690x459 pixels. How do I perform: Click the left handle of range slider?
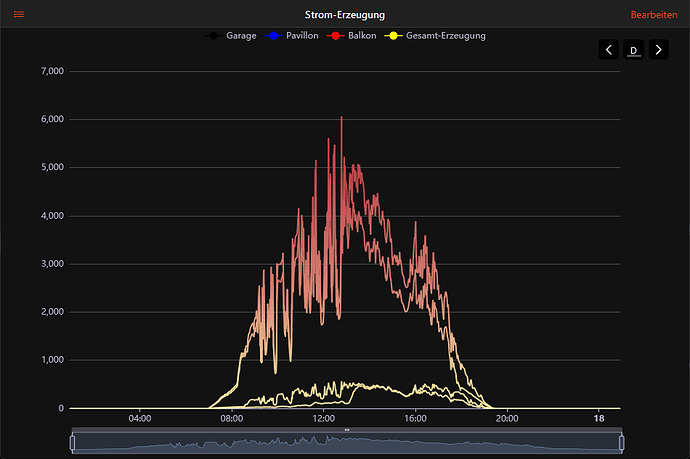coord(73,443)
